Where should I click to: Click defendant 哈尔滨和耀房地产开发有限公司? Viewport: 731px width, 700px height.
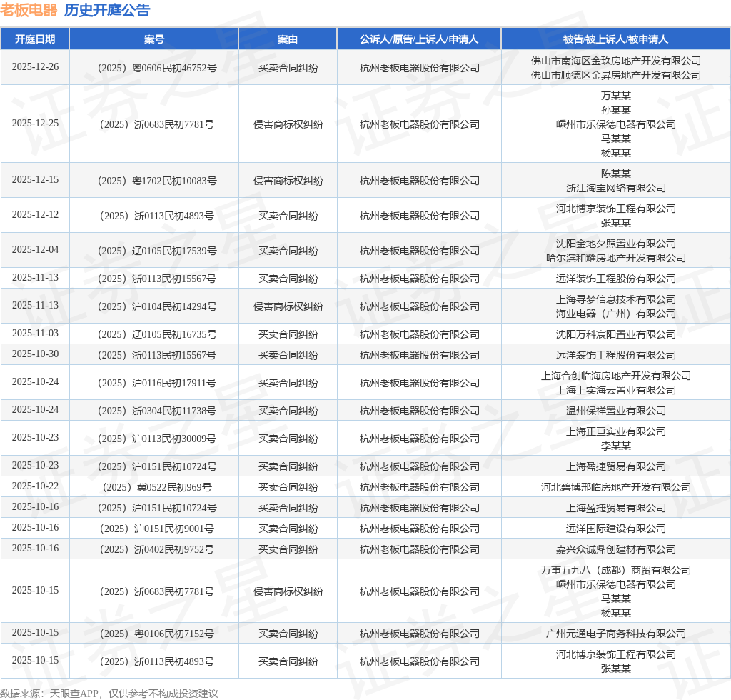[616, 258]
